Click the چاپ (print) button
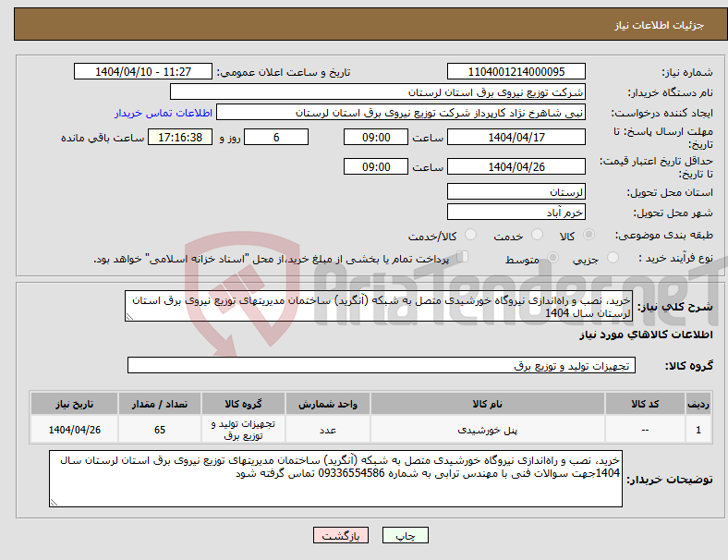Image resolution: width=728 pixels, height=560 pixels. pyautogui.click(x=406, y=535)
